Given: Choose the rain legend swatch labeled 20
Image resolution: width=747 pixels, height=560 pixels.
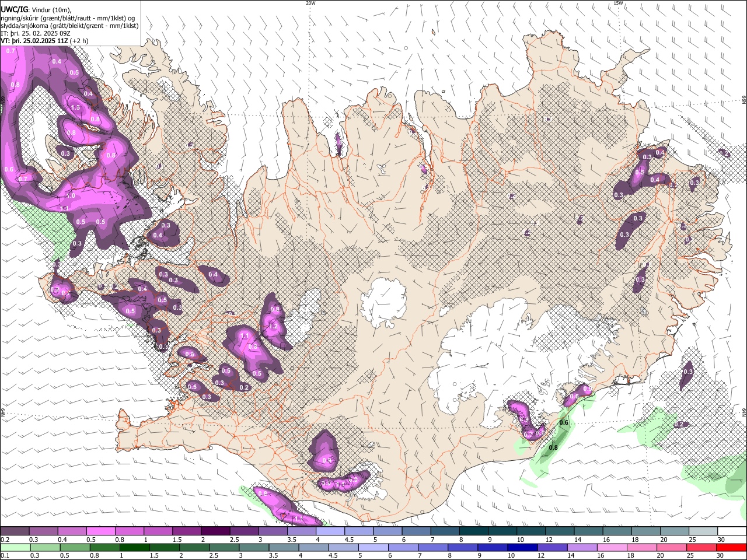Looking at the screenshot, I should pyautogui.click(x=672, y=547).
